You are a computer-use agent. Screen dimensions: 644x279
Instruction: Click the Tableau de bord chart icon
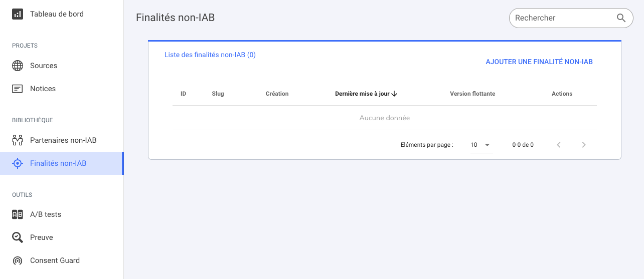[18, 14]
